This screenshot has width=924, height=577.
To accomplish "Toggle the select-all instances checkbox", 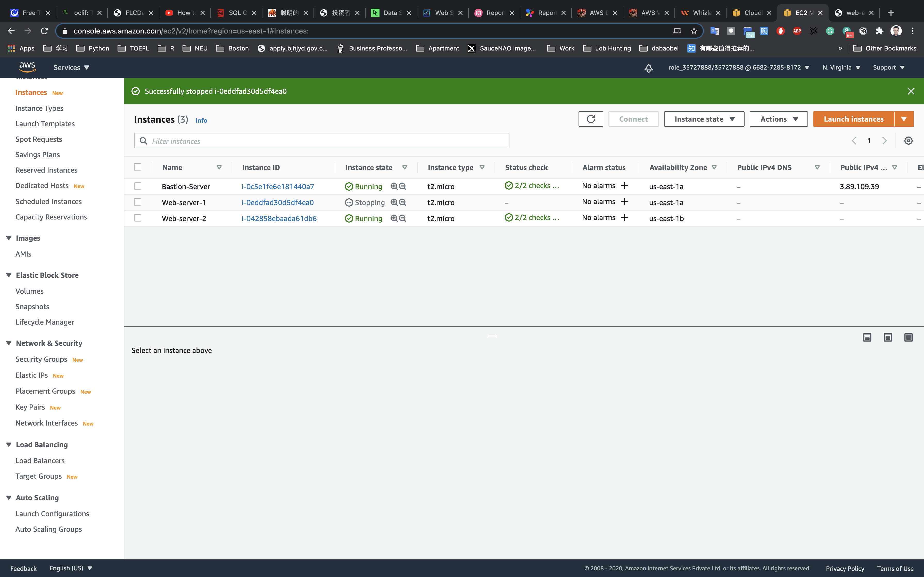I will 137,167.
